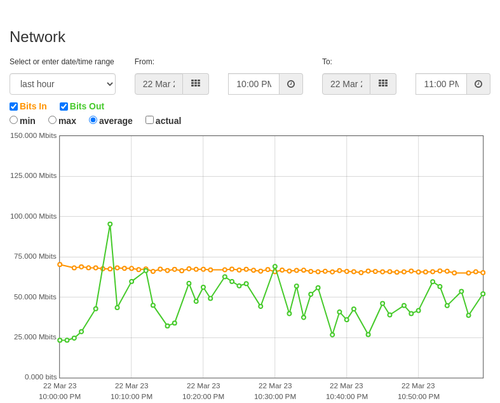Click the To time field showing 11:00 PM

click(441, 84)
